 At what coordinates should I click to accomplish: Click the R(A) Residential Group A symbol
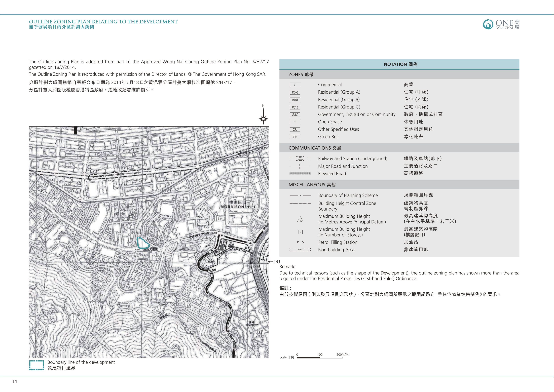295,92
